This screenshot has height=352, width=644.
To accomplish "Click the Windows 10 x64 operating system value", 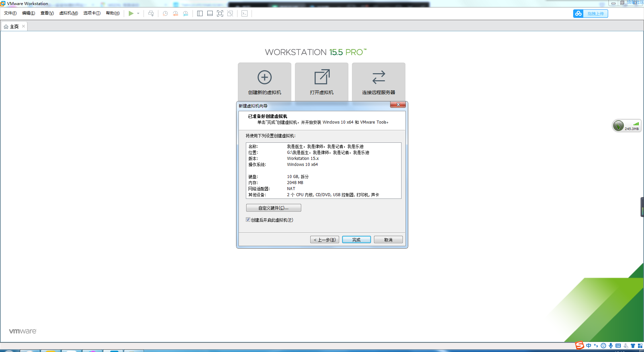I will (302, 165).
